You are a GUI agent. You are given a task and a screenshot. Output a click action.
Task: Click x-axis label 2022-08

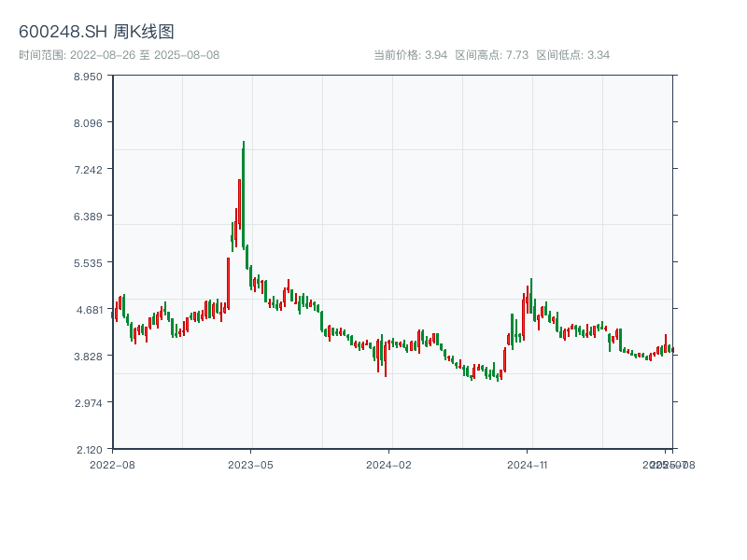coord(112,465)
